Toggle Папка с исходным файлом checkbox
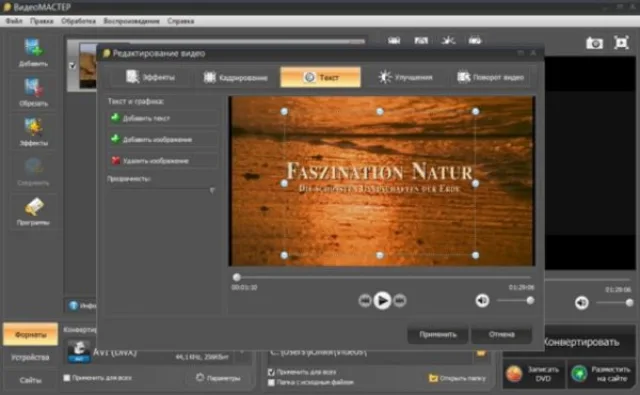The image size is (640, 395). [271, 383]
